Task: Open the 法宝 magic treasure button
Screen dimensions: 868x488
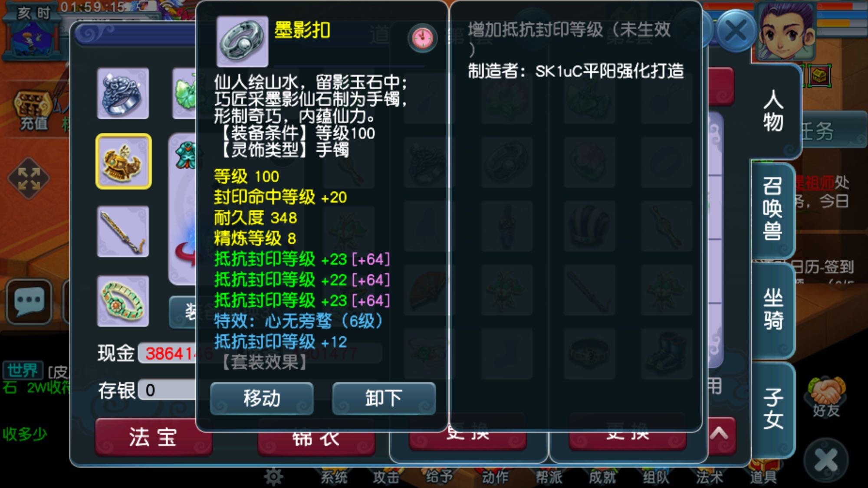Action: tap(153, 436)
